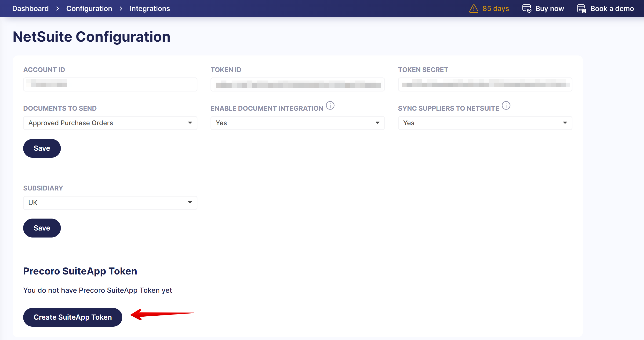The width and height of the screenshot is (644, 340).
Task: Save the Subsidiary selection
Action: tap(42, 228)
